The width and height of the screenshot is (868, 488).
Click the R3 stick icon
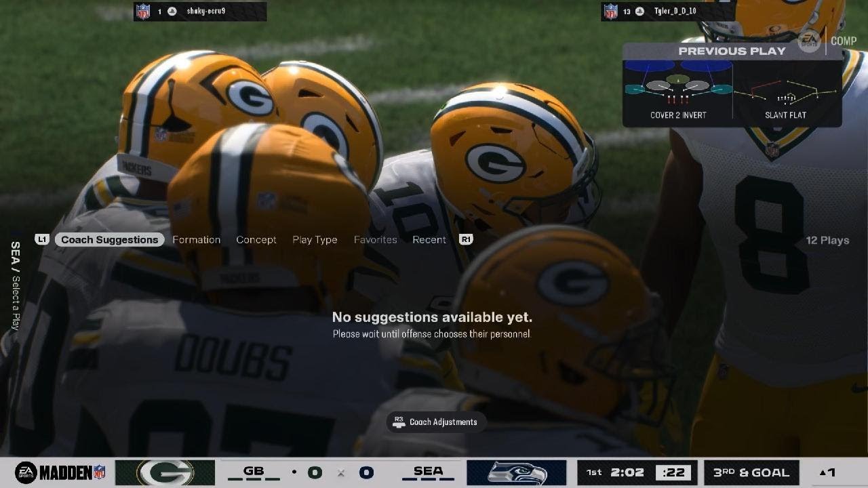pos(399,422)
